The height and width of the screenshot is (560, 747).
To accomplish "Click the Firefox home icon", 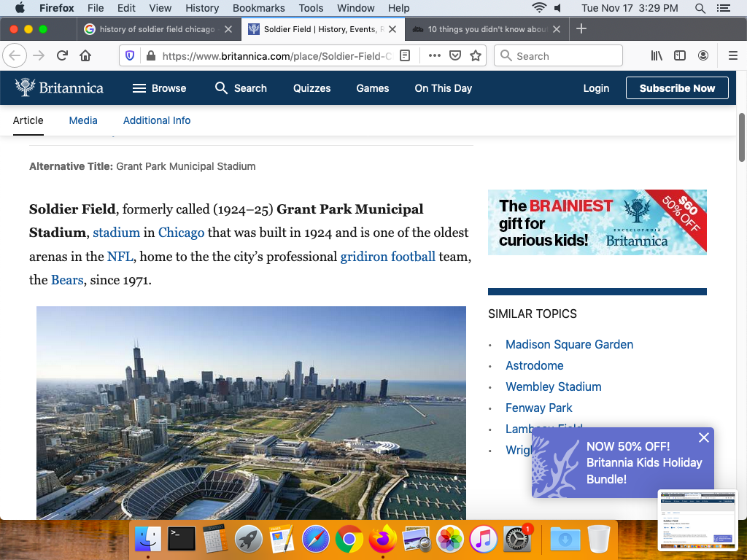I will pos(85,56).
